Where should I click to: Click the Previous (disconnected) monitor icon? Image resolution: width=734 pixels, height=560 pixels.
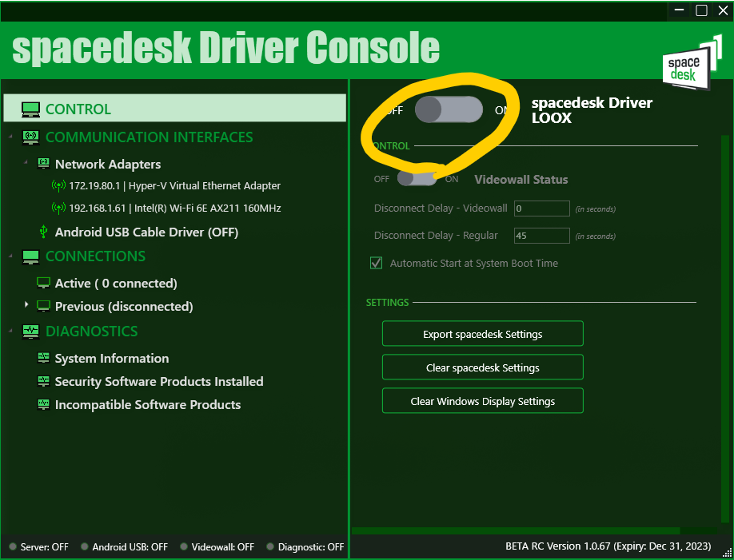point(43,306)
